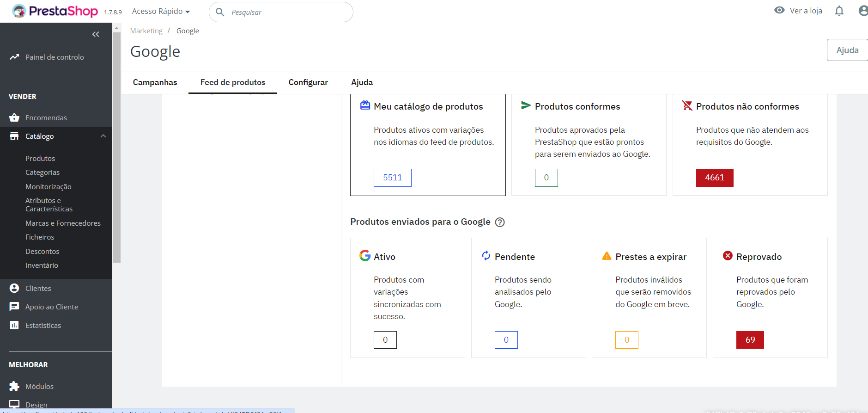Click the Clientes person icon
Screen dimensions: 868x413
[14, 288]
